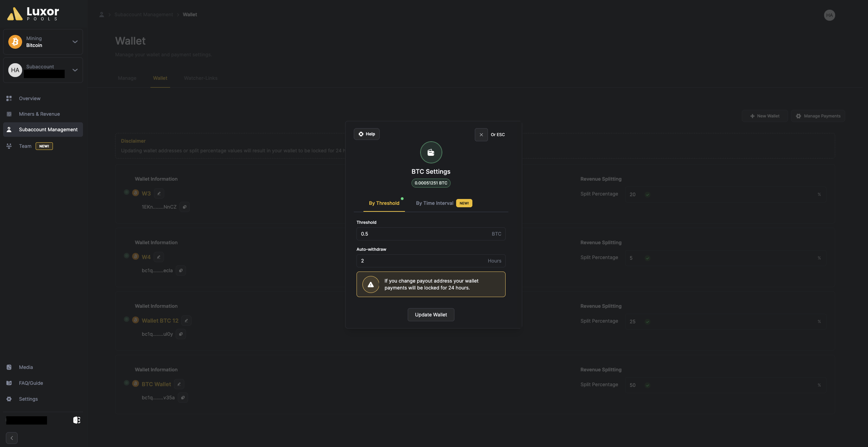Toggle the BTC Wallet active status indicator
The height and width of the screenshot is (447, 868).
[126, 383]
